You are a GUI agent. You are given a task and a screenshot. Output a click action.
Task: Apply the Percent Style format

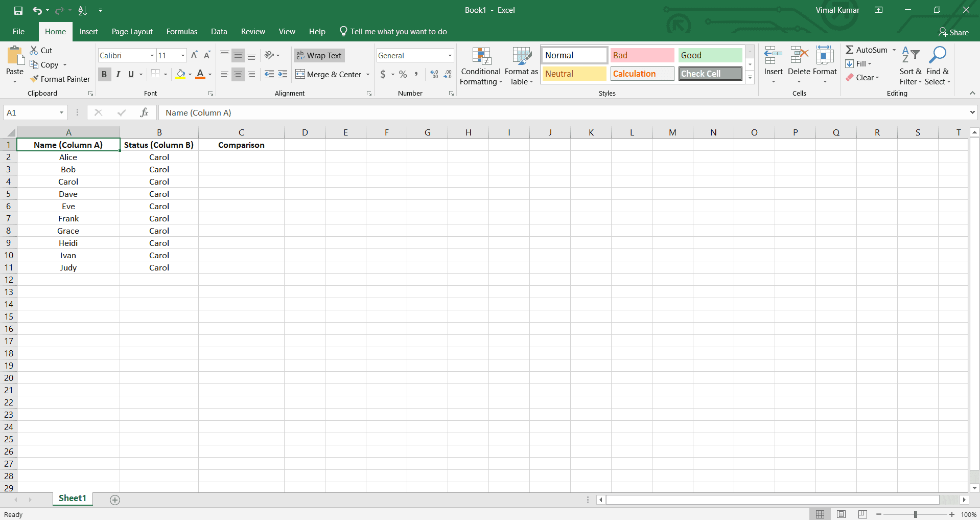coord(403,74)
